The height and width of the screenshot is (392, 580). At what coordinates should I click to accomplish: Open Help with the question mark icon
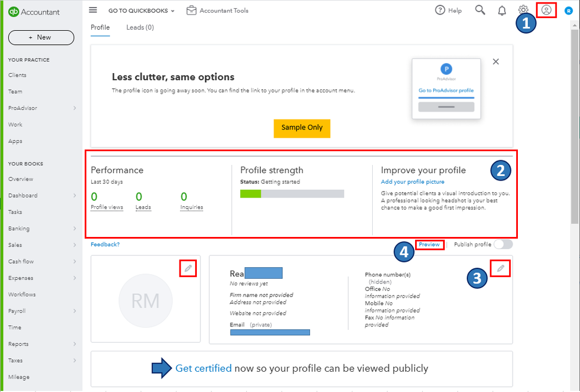[x=440, y=10]
